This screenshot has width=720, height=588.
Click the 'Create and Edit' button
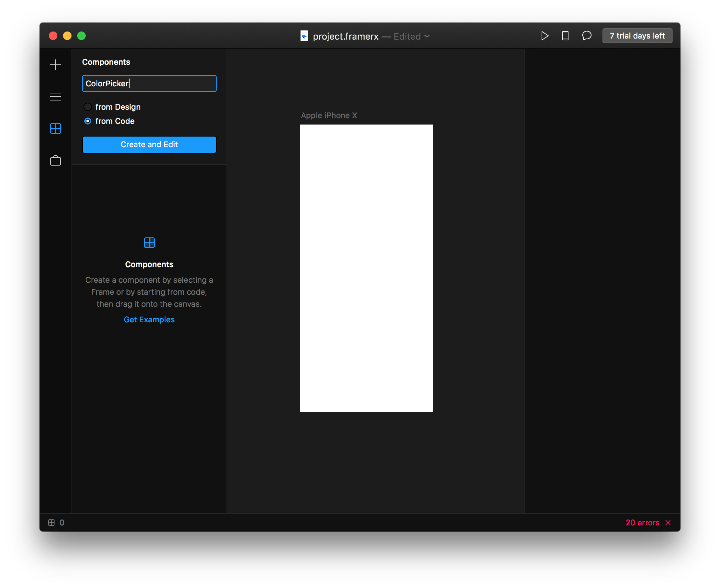(149, 144)
